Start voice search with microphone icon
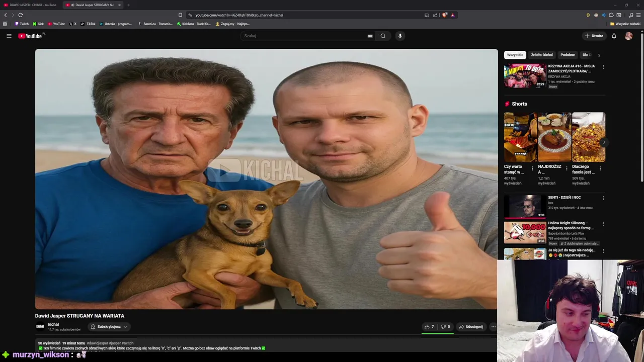 tap(400, 36)
